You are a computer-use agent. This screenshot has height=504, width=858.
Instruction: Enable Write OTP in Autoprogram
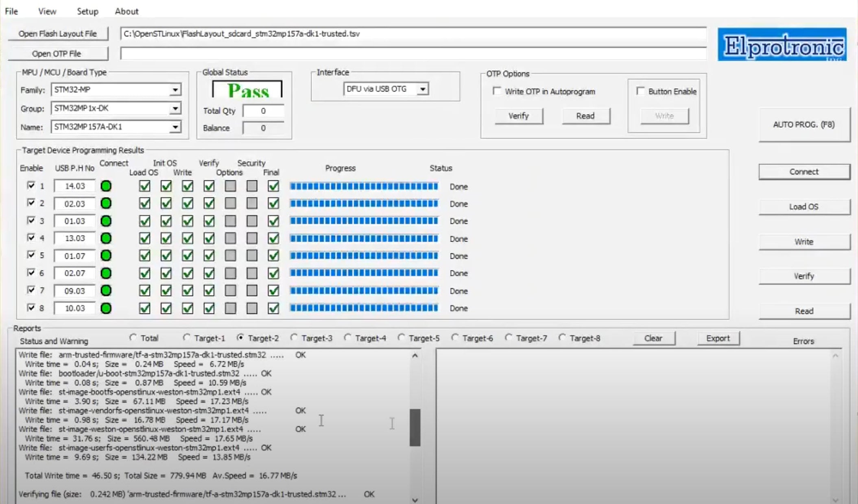(x=497, y=92)
